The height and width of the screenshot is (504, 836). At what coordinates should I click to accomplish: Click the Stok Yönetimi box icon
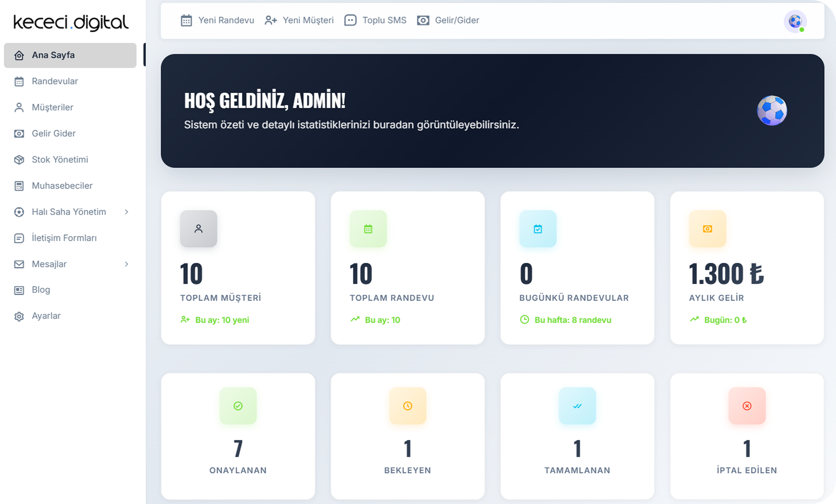point(19,160)
